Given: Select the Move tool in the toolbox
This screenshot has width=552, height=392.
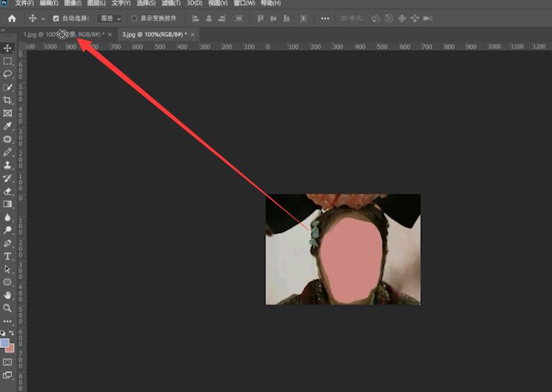Looking at the screenshot, I should 8,48.
